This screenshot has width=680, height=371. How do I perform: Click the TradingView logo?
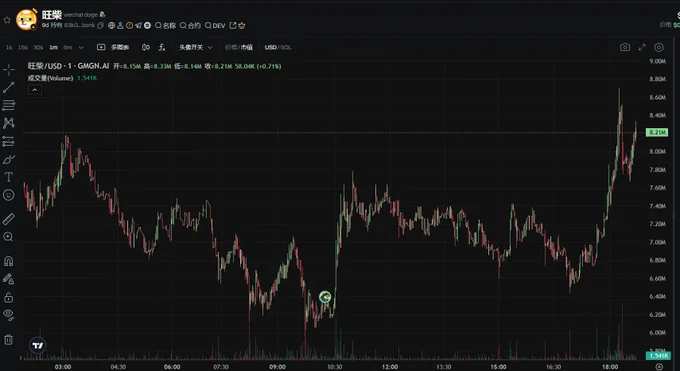[38, 345]
